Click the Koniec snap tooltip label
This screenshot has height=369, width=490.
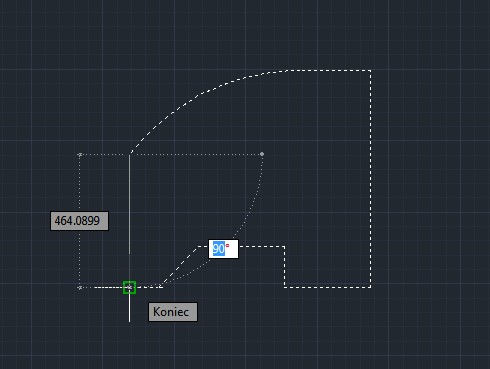[173, 312]
